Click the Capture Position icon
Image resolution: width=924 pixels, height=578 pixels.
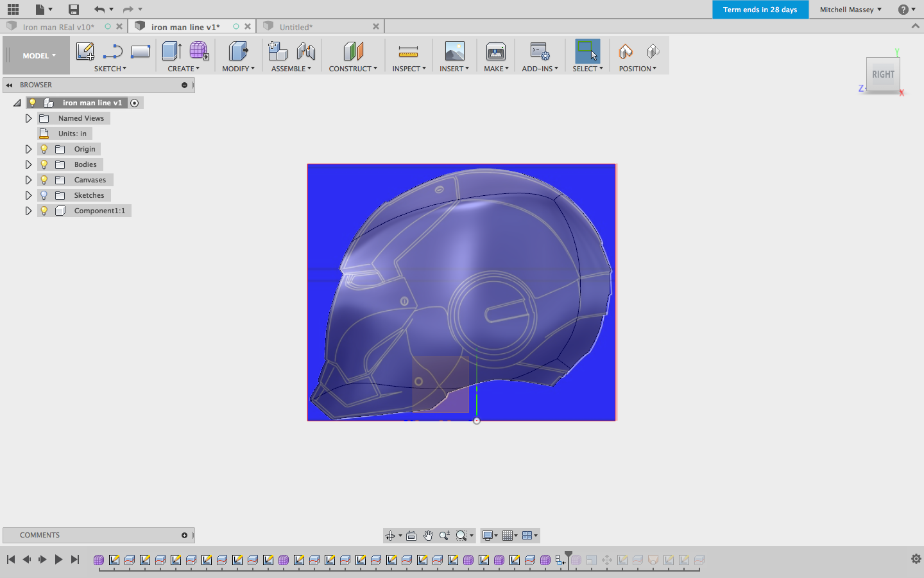click(x=625, y=51)
